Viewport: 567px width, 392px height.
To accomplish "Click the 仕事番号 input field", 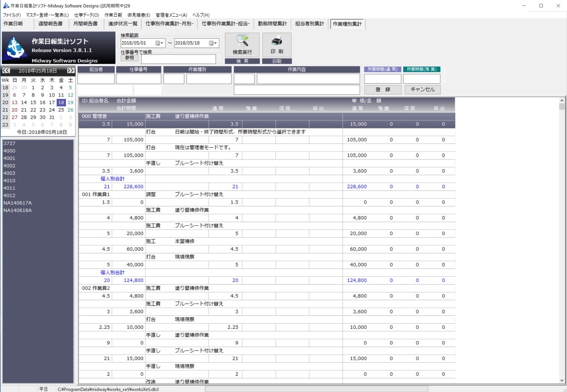I will (139, 79).
